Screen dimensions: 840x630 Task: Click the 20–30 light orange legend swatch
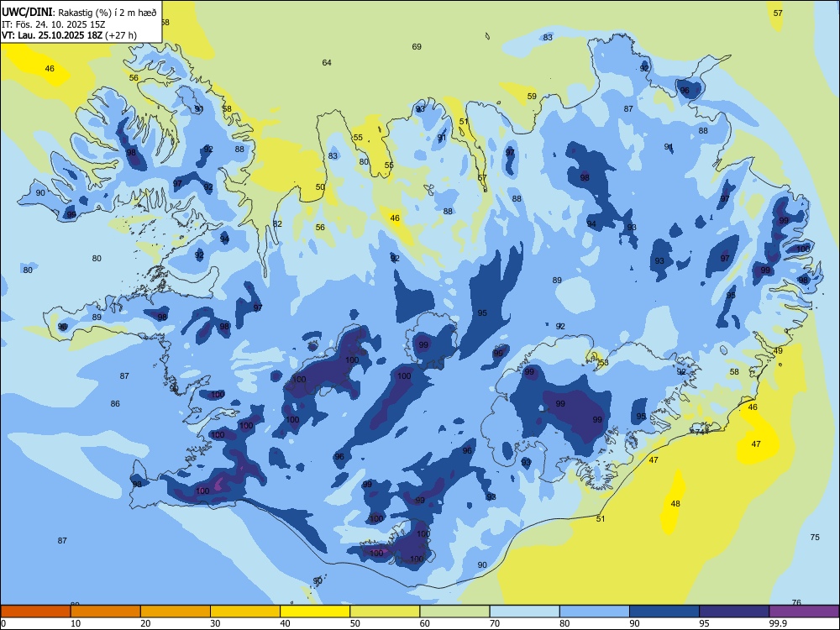pos(176,612)
